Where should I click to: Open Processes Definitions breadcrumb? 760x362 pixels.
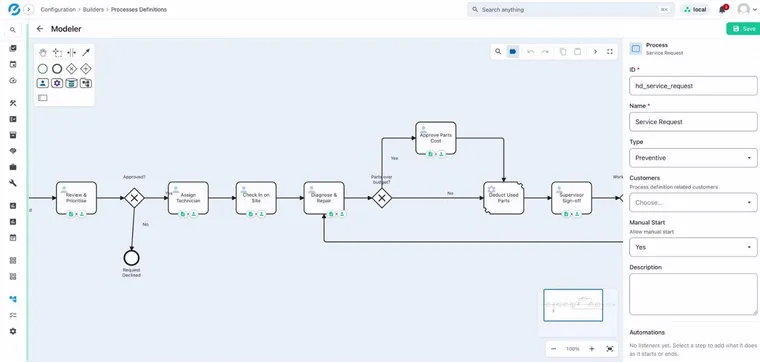tap(139, 9)
